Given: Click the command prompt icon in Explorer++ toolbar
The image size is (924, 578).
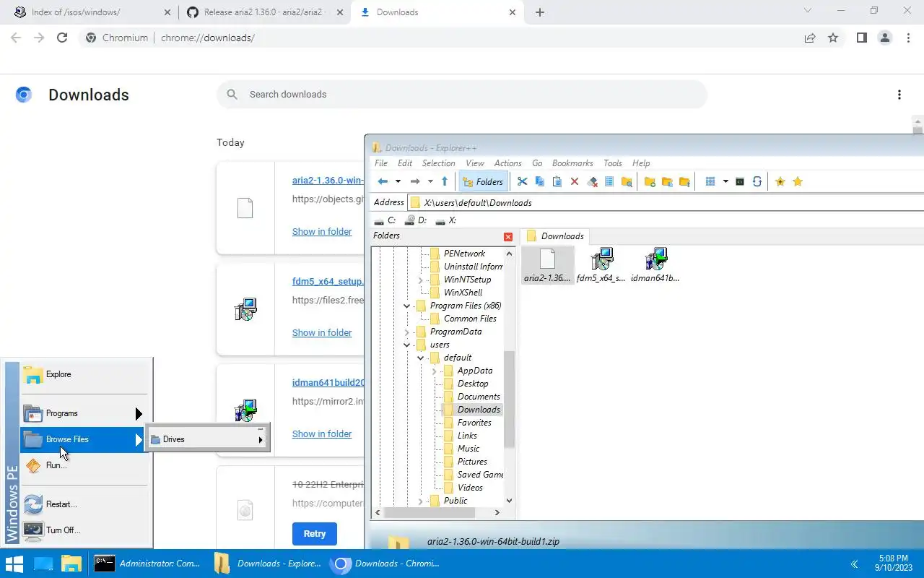Looking at the screenshot, I should click(740, 181).
